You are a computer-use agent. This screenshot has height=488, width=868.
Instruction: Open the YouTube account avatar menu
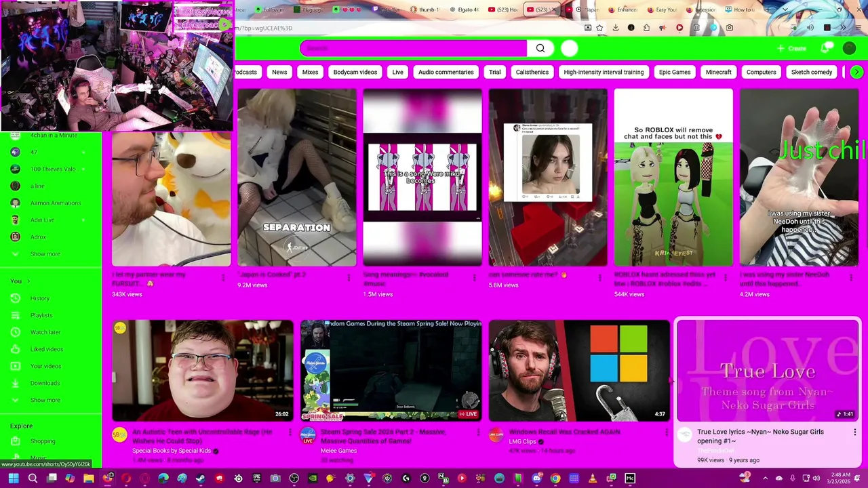(850, 48)
